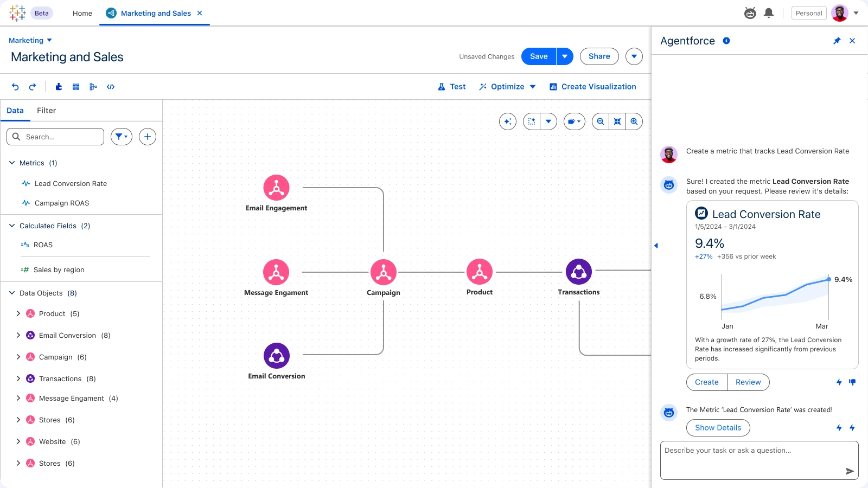Image resolution: width=868 pixels, height=488 pixels.
Task: Click the user avatar at top right
Action: 840,13
